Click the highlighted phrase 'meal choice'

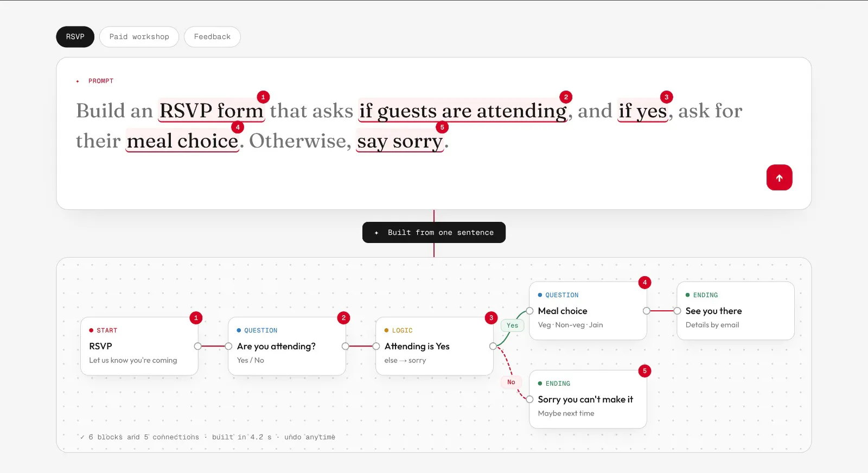pyautogui.click(x=182, y=141)
